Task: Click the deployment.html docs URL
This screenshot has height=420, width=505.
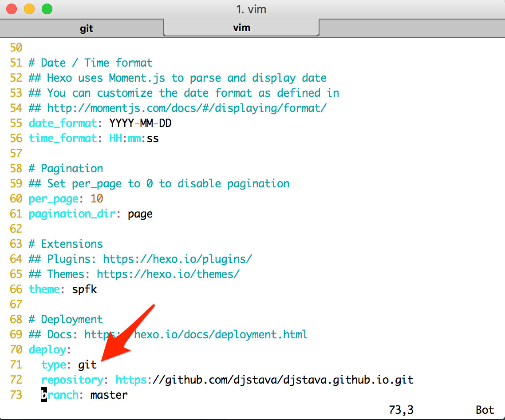Action: [196, 335]
